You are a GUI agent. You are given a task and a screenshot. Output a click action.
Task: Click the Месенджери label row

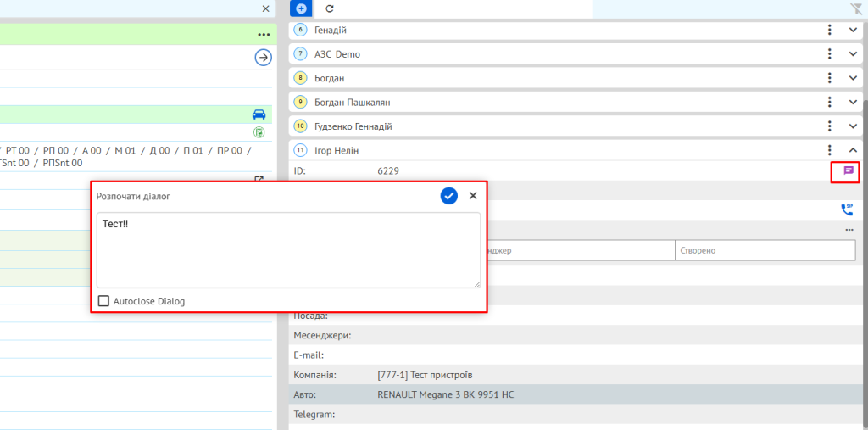[576, 335]
